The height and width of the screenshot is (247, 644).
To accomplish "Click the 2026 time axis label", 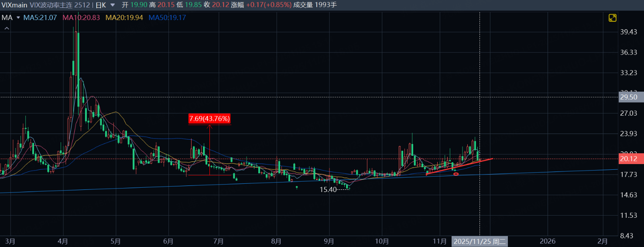I will point(547,241).
